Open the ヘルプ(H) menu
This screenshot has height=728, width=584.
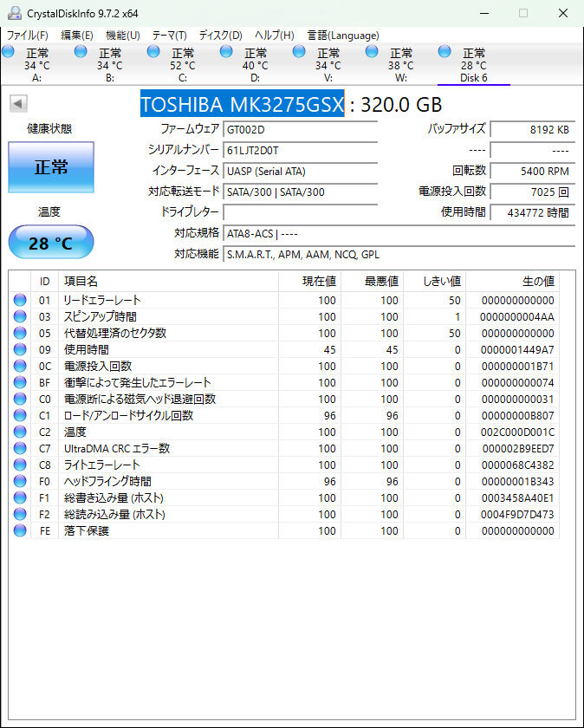click(x=275, y=36)
